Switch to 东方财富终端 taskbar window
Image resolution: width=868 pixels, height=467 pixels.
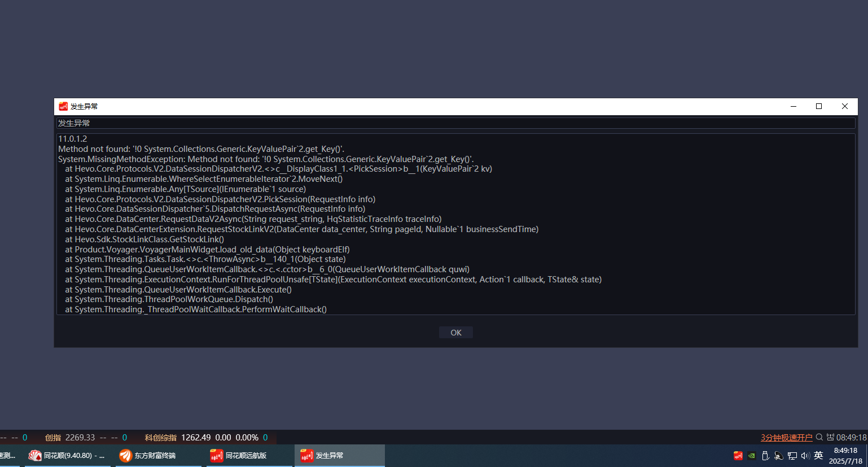tap(158, 455)
